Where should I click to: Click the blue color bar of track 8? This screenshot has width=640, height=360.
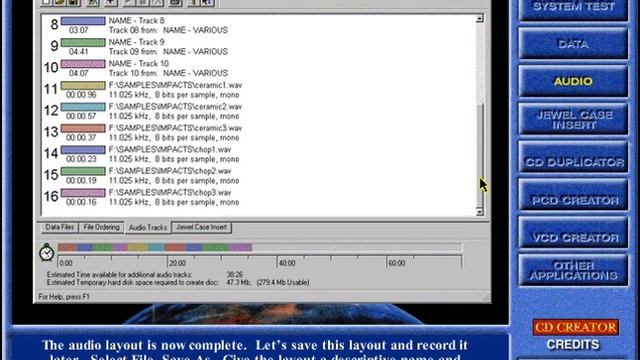[83, 21]
